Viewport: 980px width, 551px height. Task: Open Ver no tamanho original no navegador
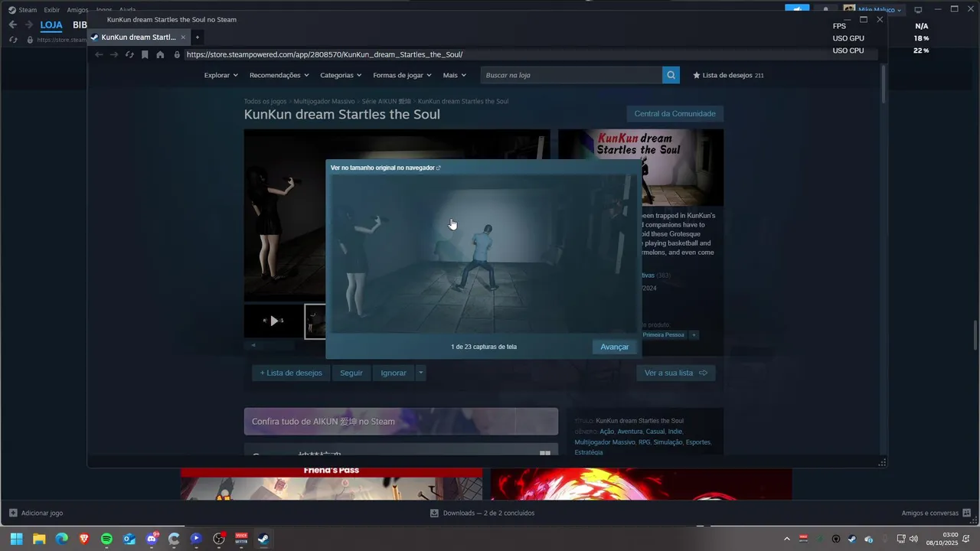pyautogui.click(x=385, y=168)
